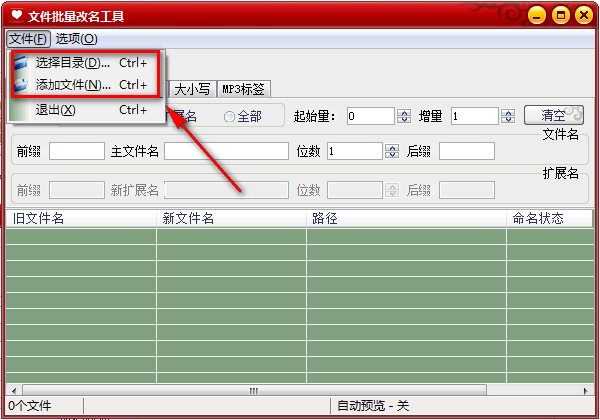
Task: Click the 新文件名 column header
Action: (231, 218)
